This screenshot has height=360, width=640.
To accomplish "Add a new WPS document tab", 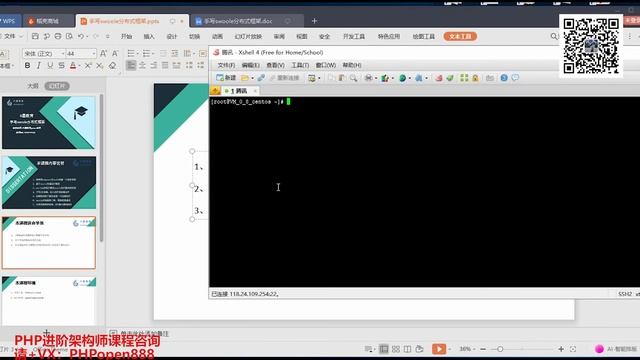I will [314, 21].
